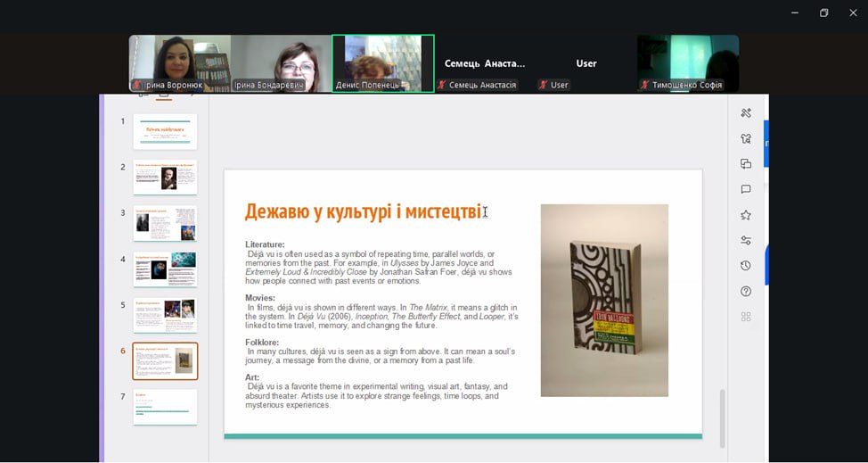Select slide 2 thumbnail with portrait
The image size is (868, 463).
[165, 178]
